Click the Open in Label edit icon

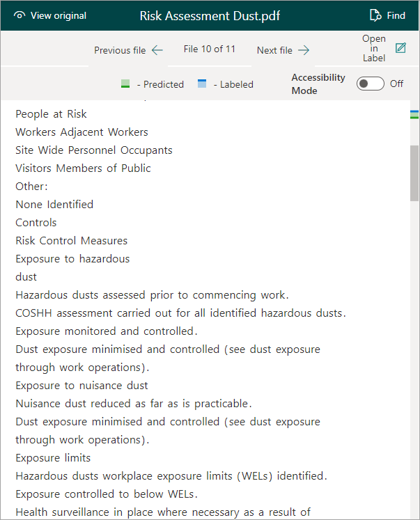click(400, 48)
